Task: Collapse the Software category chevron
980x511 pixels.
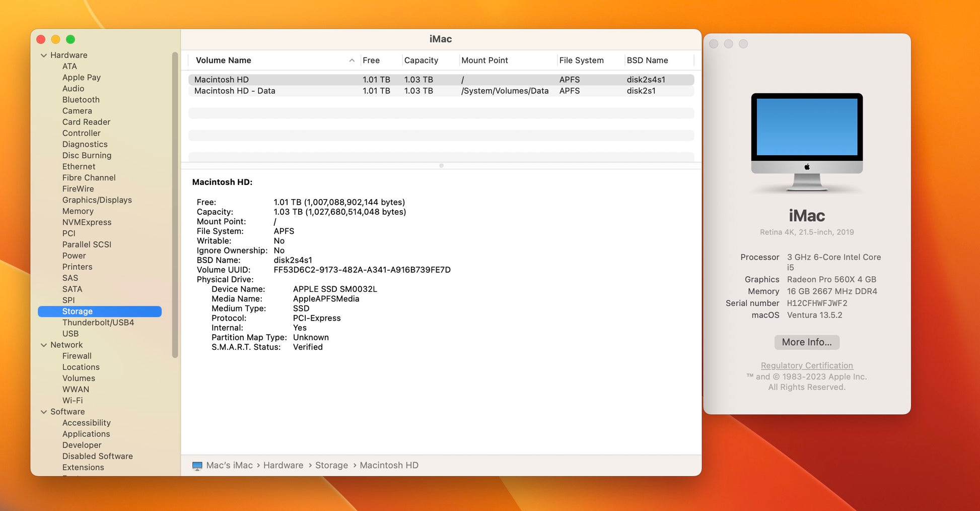Action: coord(44,412)
